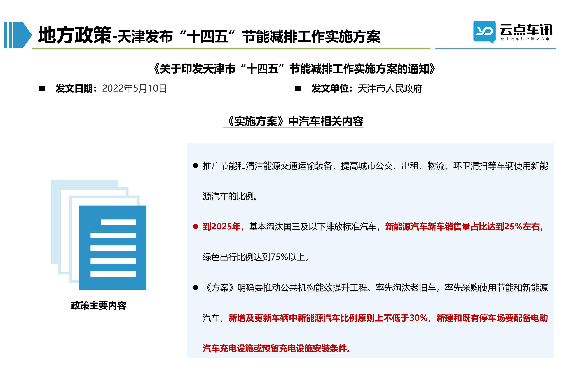Click the label 发文日期
Image resolution: width=588 pixels, height=392 pixels.
pos(74,88)
